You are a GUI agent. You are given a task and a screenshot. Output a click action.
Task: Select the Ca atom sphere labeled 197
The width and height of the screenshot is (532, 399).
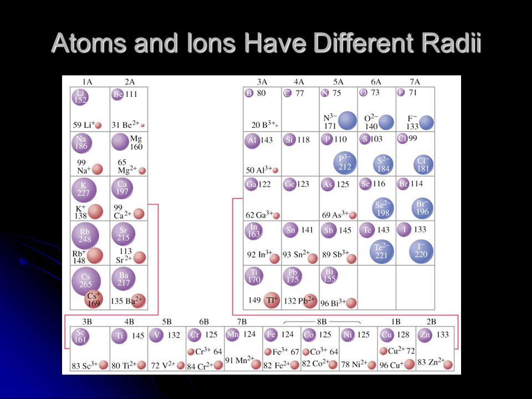122,188
